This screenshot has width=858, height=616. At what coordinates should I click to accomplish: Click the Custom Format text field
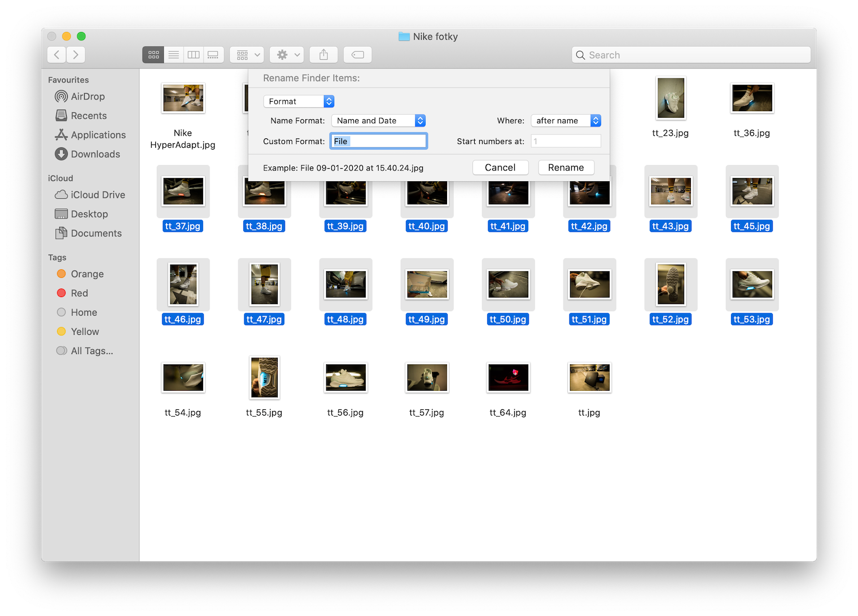[378, 141]
